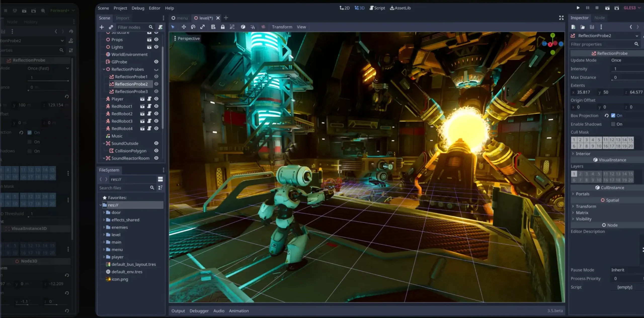Select the Select Mode arrow tool
Viewport: 644px width, 318px height.
[173, 27]
